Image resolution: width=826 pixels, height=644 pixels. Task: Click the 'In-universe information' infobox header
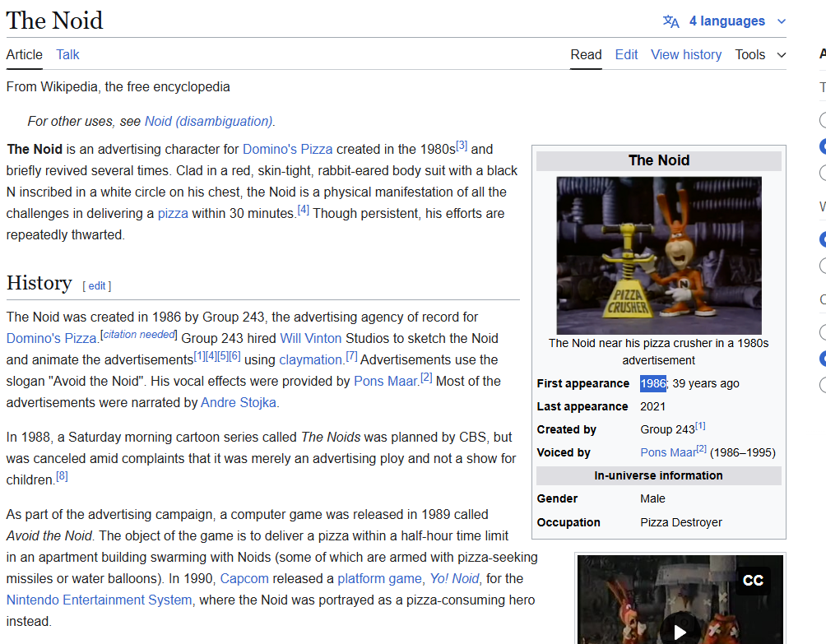(x=658, y=475)
